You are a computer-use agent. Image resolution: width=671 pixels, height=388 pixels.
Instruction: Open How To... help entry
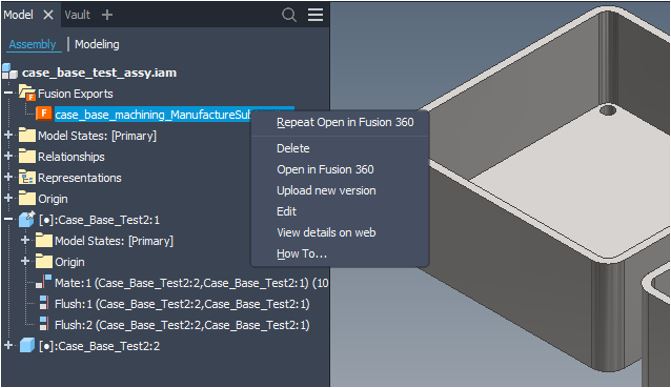pyautogui.click(x=340, y=254)
